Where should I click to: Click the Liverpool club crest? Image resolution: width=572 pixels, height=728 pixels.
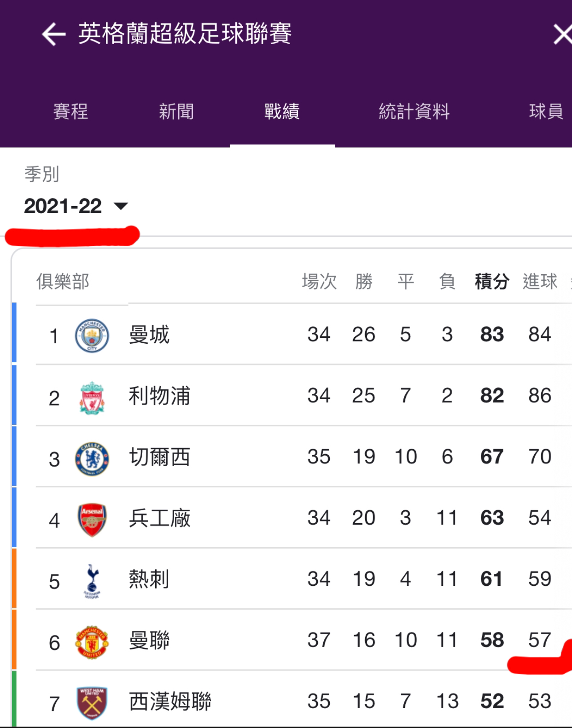(92, 397)
